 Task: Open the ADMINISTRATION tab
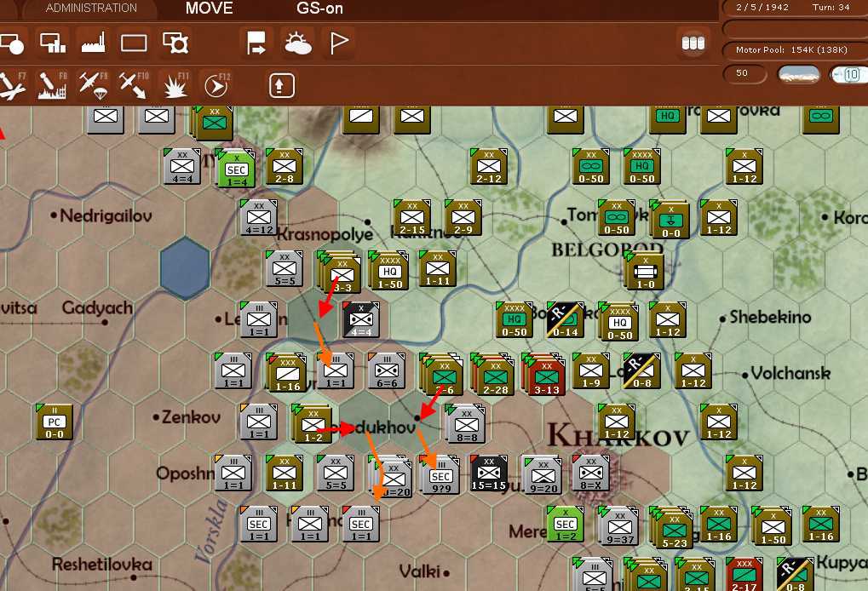click(x=91, y=8)
